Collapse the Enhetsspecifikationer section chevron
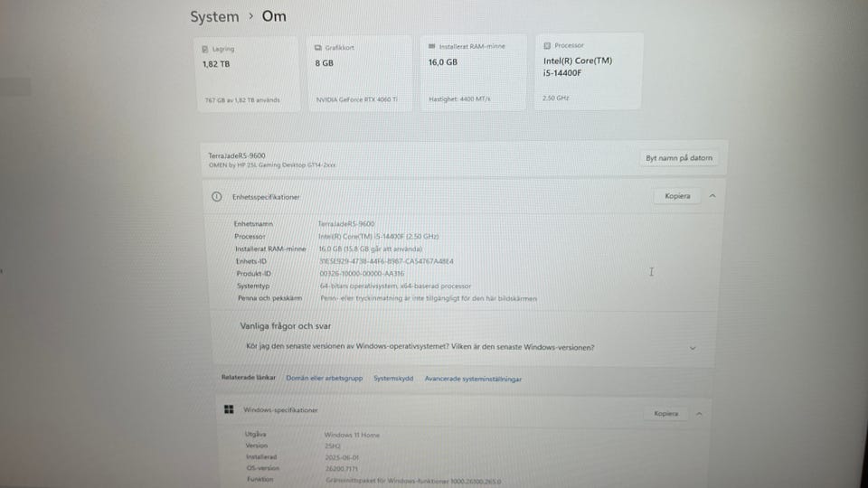 click(712, 196)
